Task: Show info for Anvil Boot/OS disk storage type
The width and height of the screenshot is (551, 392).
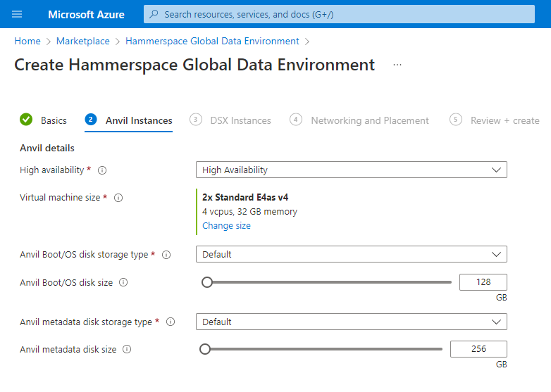Action: click(x=166, y=255)
